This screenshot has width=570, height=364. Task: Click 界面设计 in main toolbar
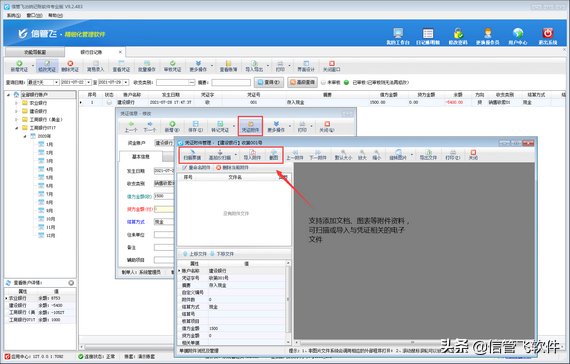tap(306, 66)
